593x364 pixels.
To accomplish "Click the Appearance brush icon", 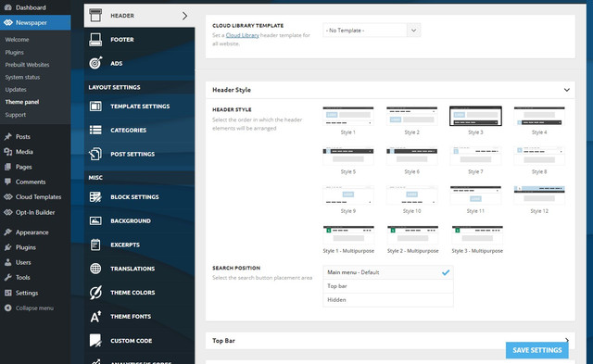I will [x=8, y=232].
